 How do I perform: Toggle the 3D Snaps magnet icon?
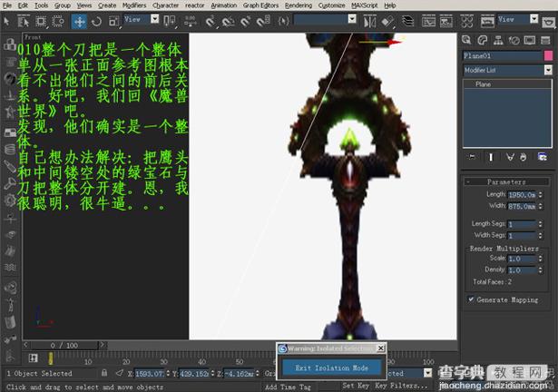point(210,22)
